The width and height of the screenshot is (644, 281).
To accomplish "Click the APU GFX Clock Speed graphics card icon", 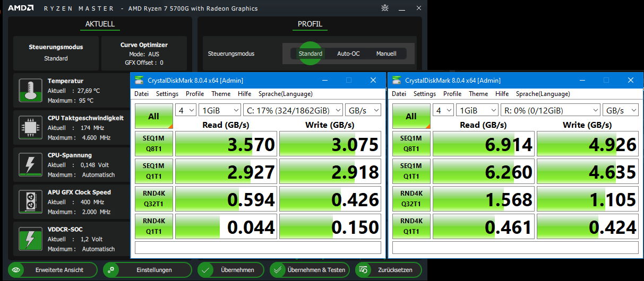I will (x=31, y=201).
